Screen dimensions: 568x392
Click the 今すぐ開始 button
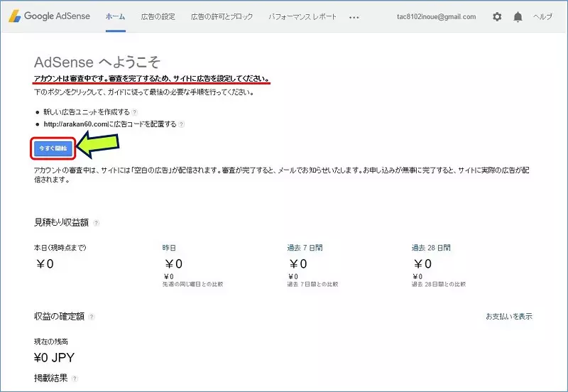(x=53, y=148)
